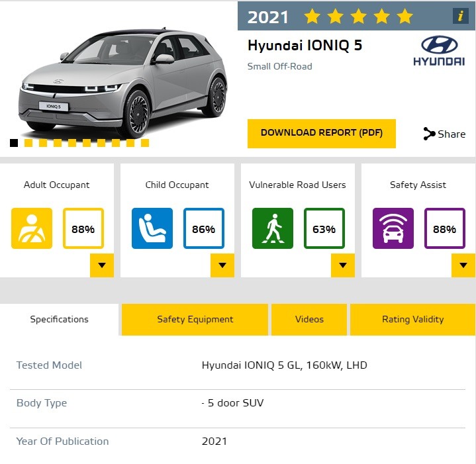Viewport: 476px width, 464px height.
Task: Click the purple Safety Assist car icon
Action: pos(393,228)
